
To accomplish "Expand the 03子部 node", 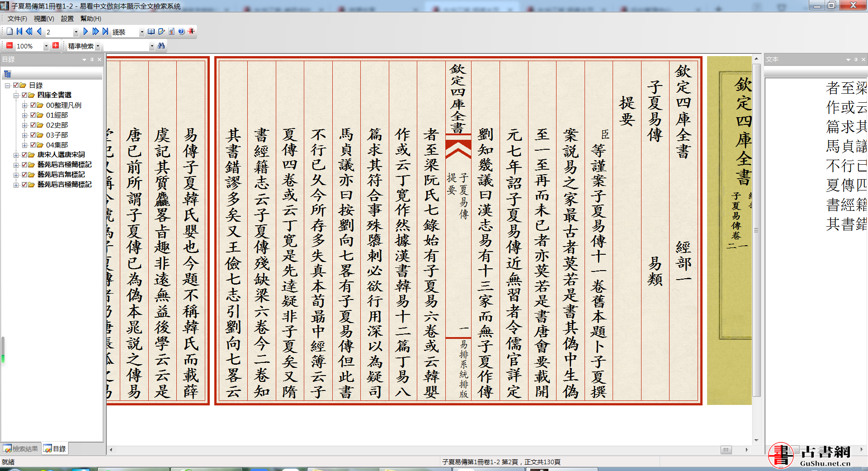I will click(24, 135).
